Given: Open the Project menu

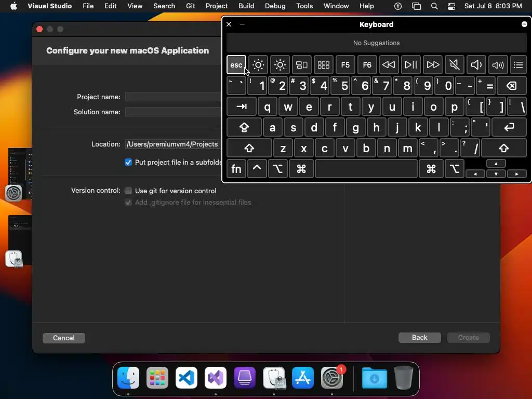Looking at the screenshot, I should coord(217,6).
